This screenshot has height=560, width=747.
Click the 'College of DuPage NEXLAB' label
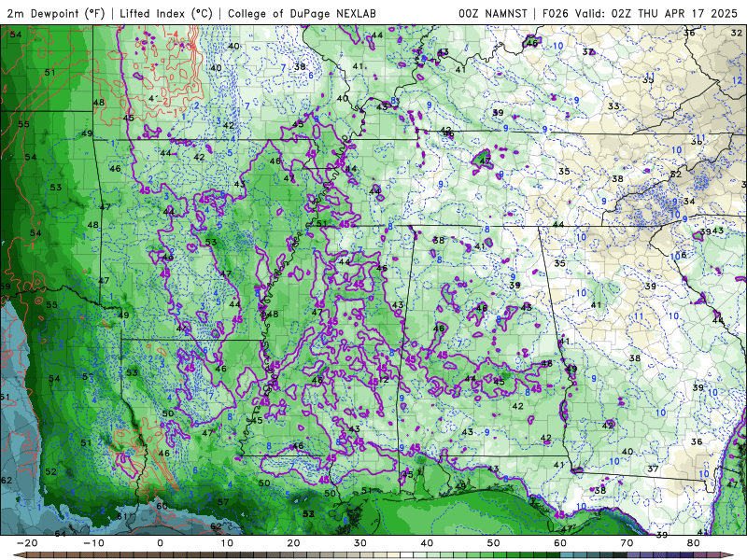point(302,13)
